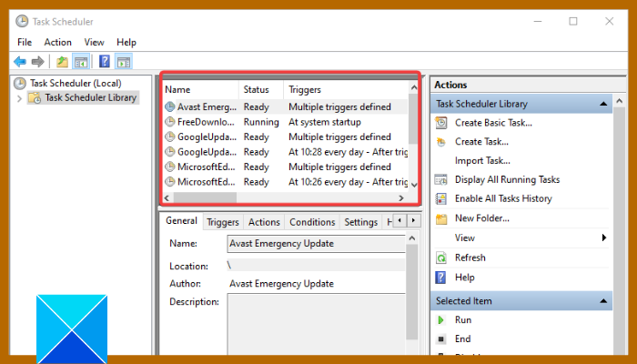The image size is (637, 364).
Task: Click the Up one level folder icon
Action: click(x=62, y=62)
